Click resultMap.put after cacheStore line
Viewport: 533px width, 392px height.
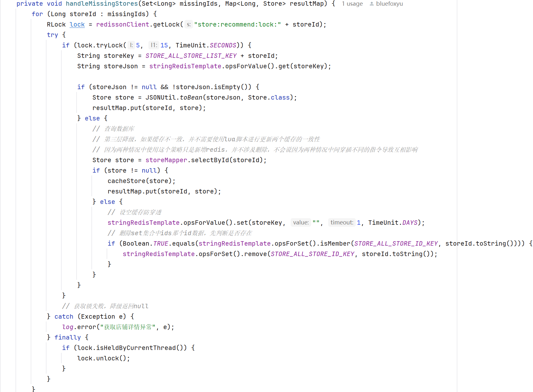click(x=164, y=191)
